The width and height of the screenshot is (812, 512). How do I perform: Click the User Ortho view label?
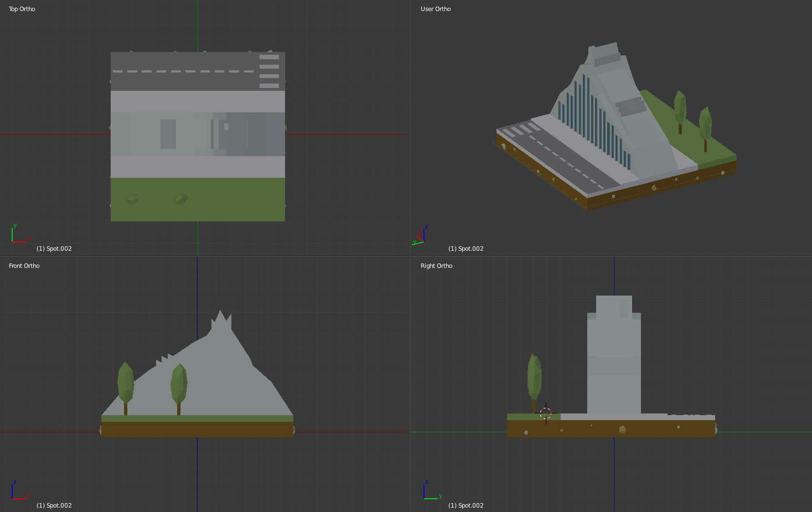coord(436,9)
